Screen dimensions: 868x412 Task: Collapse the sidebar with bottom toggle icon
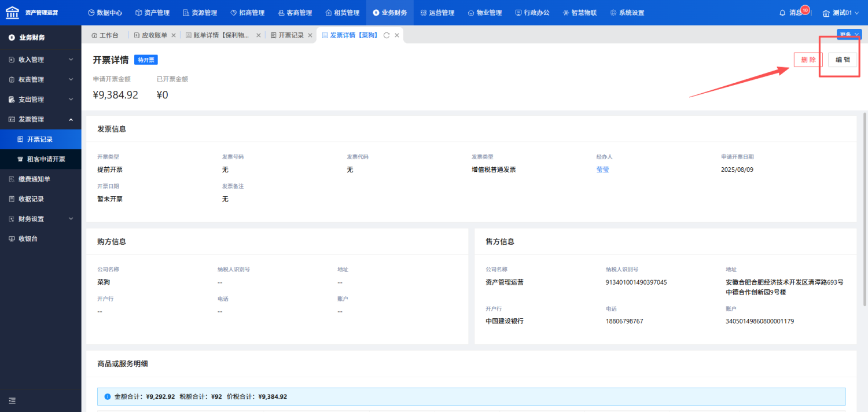(12, 400)
